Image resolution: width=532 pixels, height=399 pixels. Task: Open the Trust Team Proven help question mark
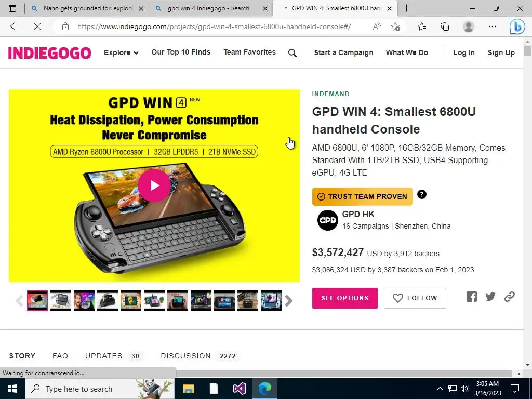click(x=422, y=194)
